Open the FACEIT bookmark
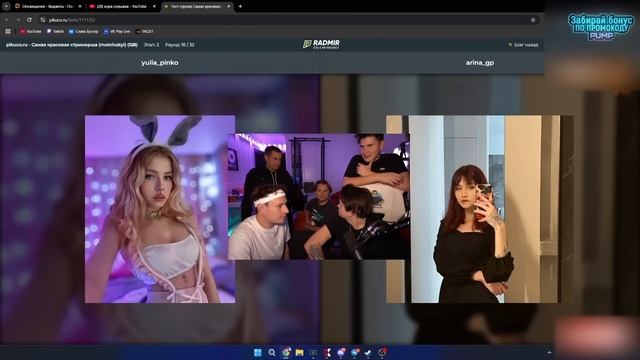 (x=144, y=31)
